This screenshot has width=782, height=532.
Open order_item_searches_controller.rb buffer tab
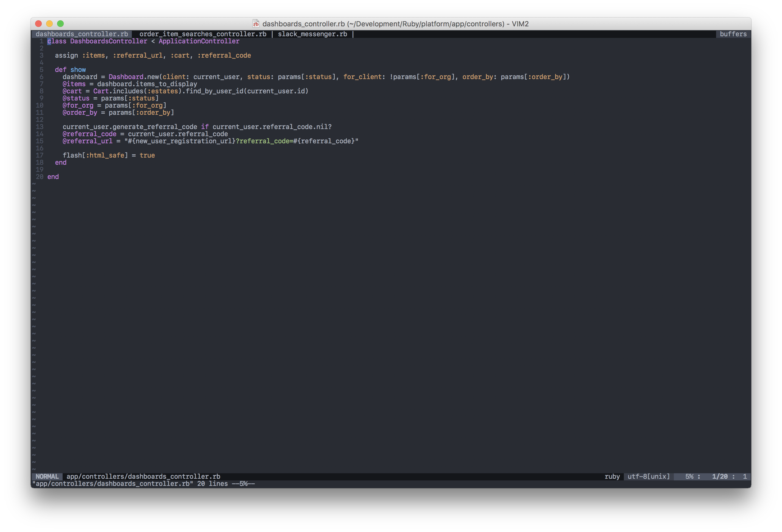203,34
